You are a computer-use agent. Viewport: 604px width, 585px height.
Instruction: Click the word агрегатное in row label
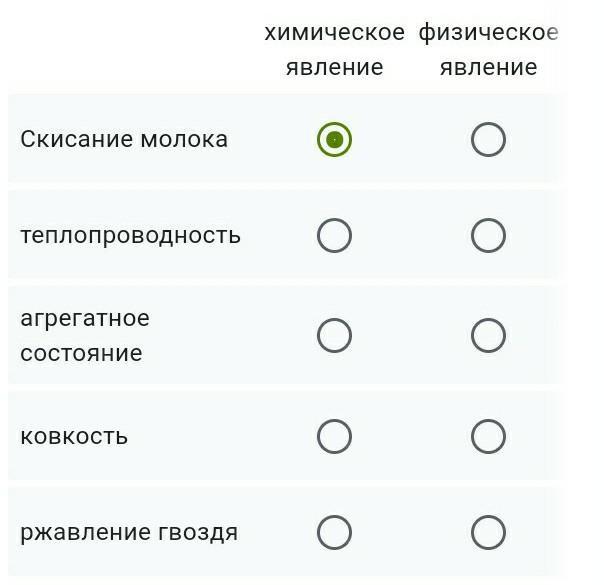[x=85, y=319]
